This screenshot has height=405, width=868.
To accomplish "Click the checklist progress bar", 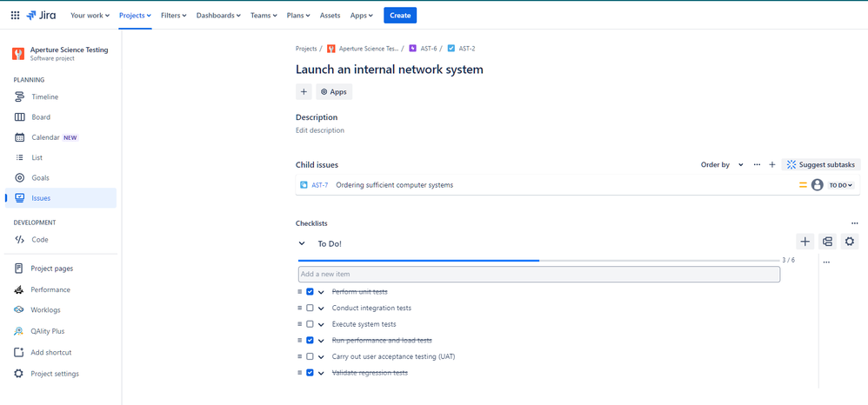I will [538, 260].
